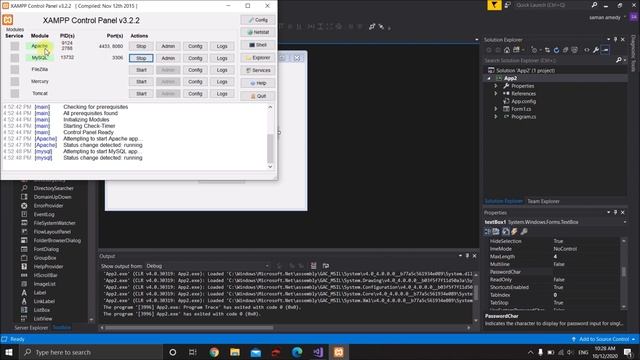This screenshot has height=360, width=640.
Task: Select LinkLabel in the Toolbox
Action: pos(44,301)
